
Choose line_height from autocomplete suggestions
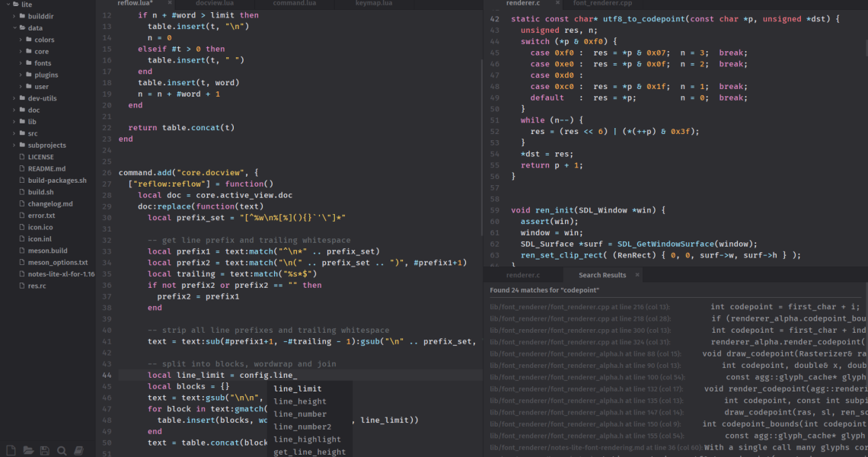pos(300,401)
